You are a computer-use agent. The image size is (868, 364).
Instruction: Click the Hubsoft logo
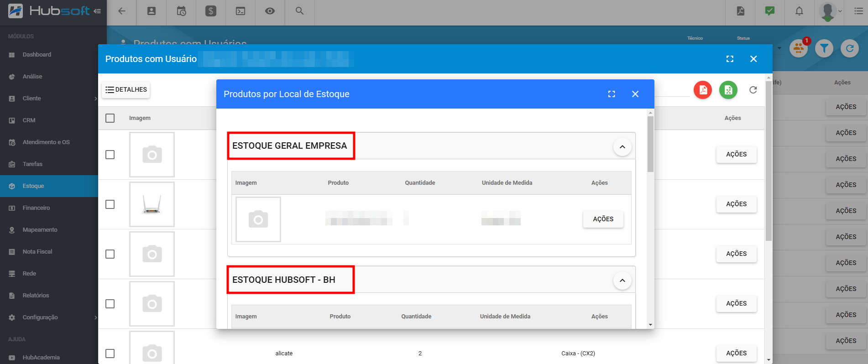click(x=49, y=10)
